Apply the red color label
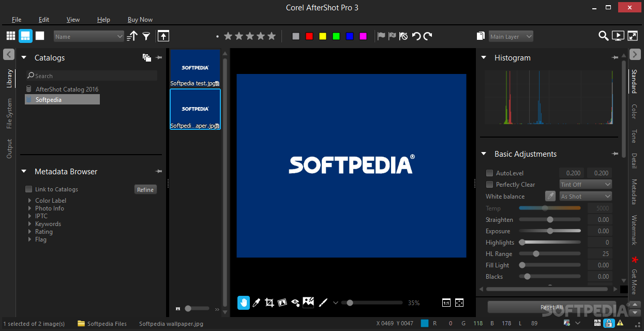 click(x=309, y=36)
